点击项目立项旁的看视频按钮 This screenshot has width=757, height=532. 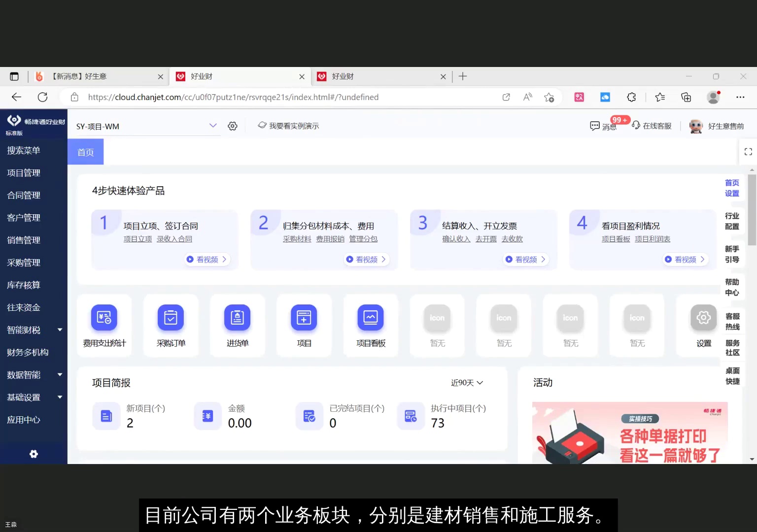[206, 259]
